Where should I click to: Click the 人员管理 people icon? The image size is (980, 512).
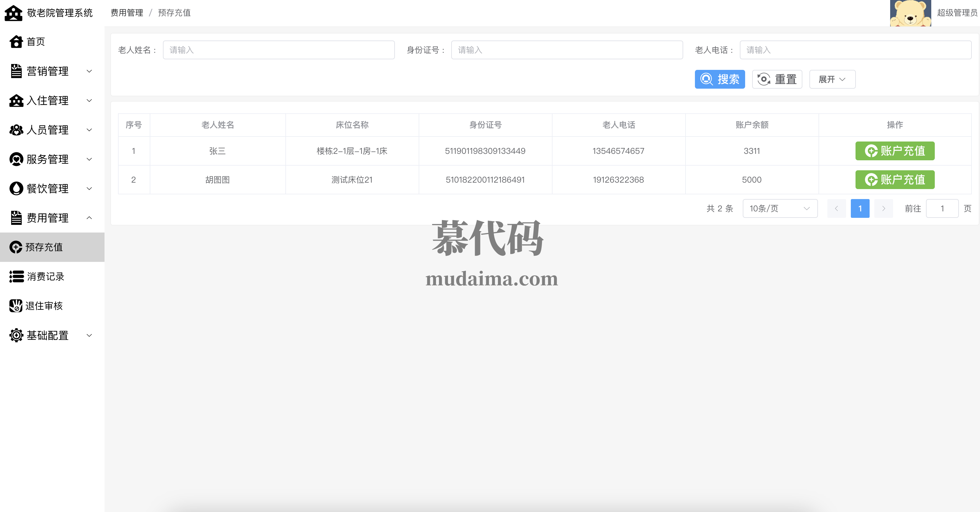pyautogui.click(x=16, y=130)
